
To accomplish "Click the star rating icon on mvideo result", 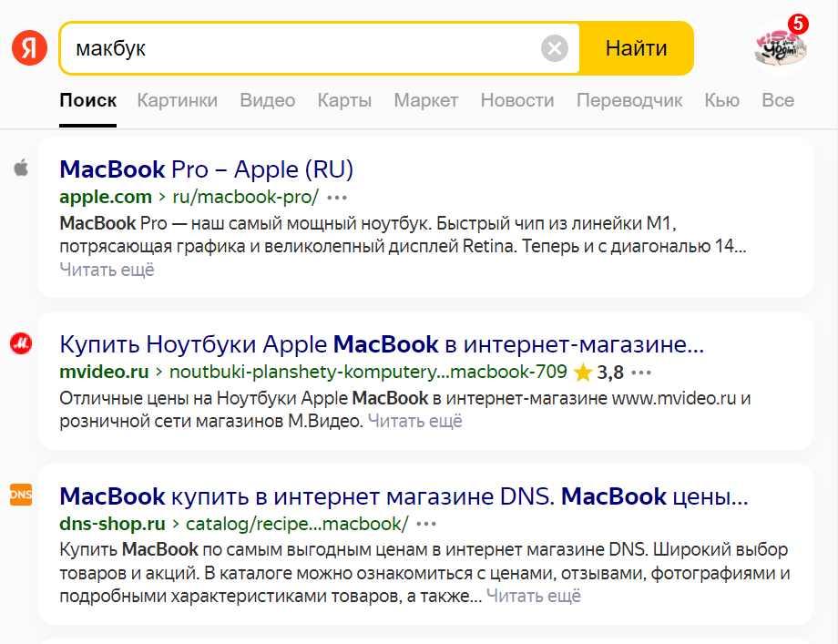I will pyautogui.click(x=583, y=372).
